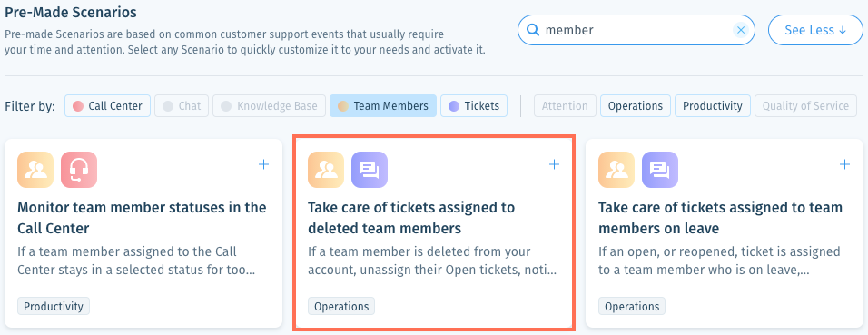The height and width of the screenshot is (335, 868).
Task: Select the Chat filter chip
Action: (182, 105)
